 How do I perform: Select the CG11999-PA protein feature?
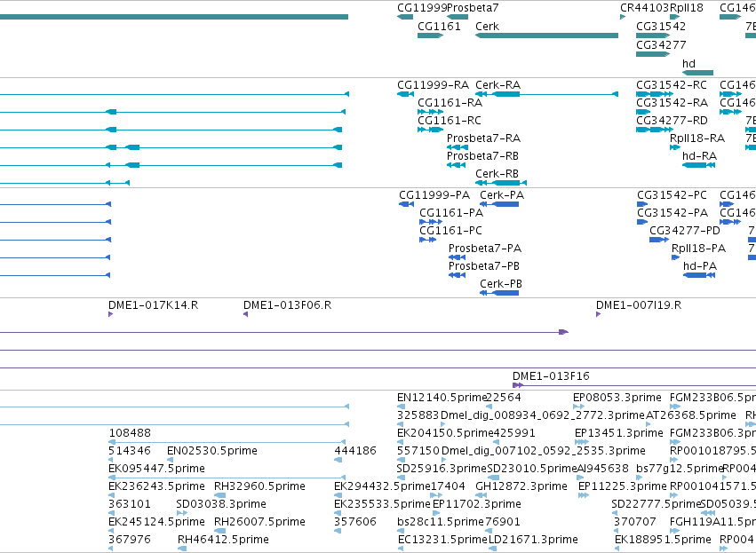point(407,204)
